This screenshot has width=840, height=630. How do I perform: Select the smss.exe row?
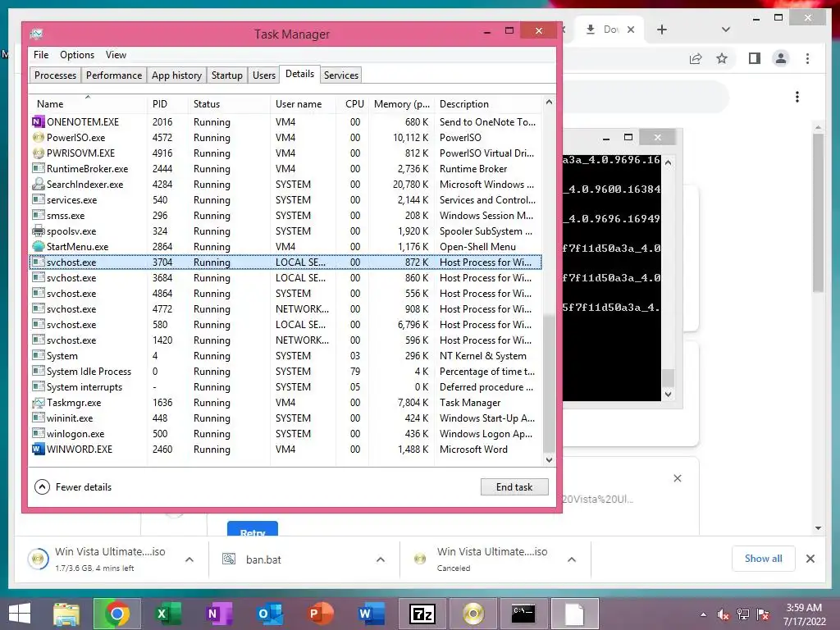coord(285,215)
